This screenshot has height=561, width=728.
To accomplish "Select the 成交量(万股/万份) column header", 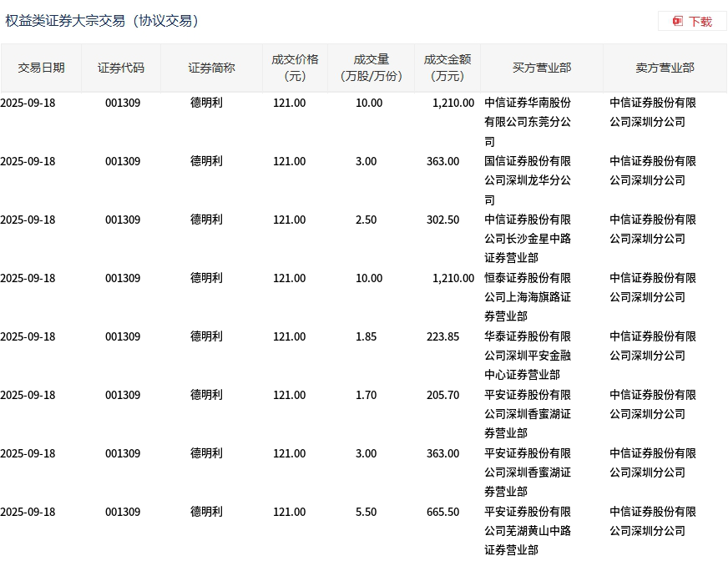I will pos(371,68).
